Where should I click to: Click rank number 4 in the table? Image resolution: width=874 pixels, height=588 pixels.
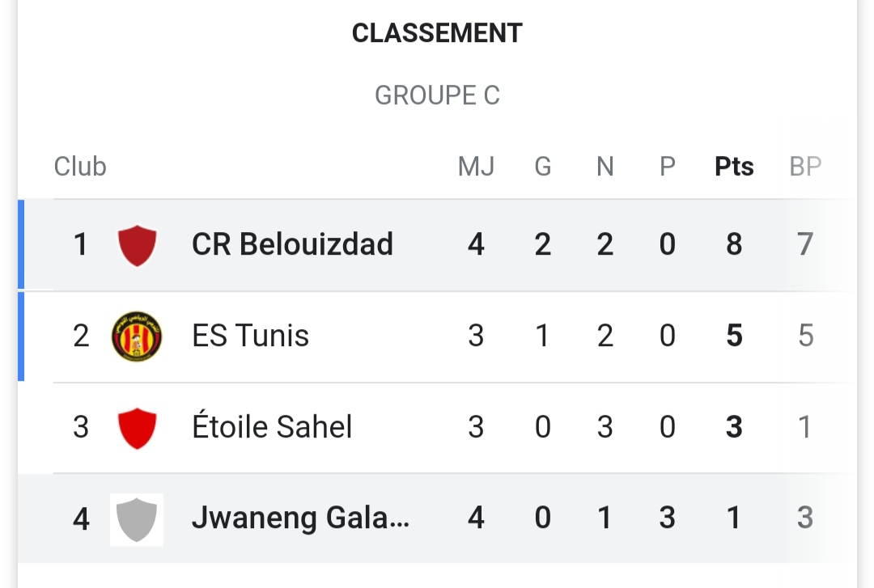point(81,518)
